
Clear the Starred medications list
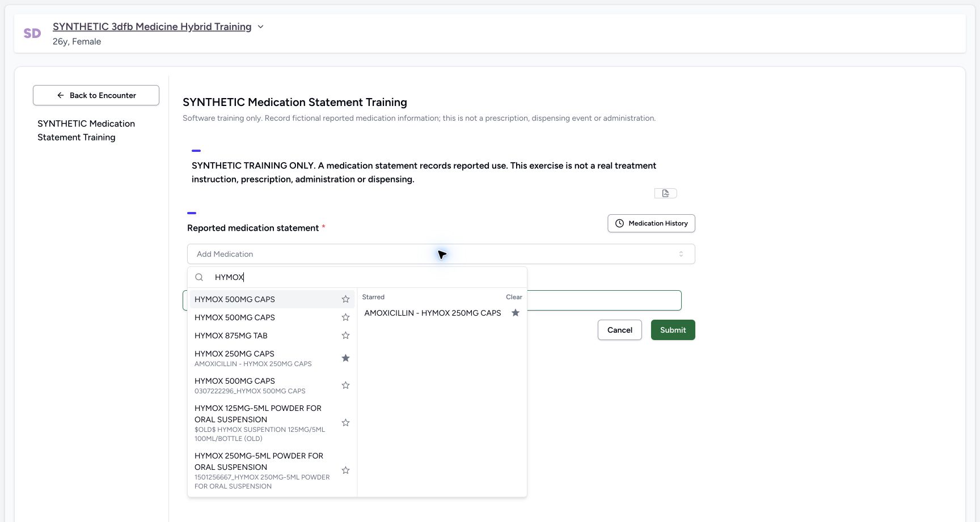[x=514, y=297]
